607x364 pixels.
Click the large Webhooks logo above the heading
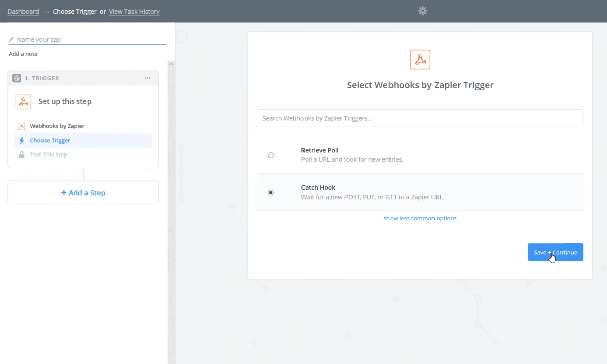pos(420,59)
